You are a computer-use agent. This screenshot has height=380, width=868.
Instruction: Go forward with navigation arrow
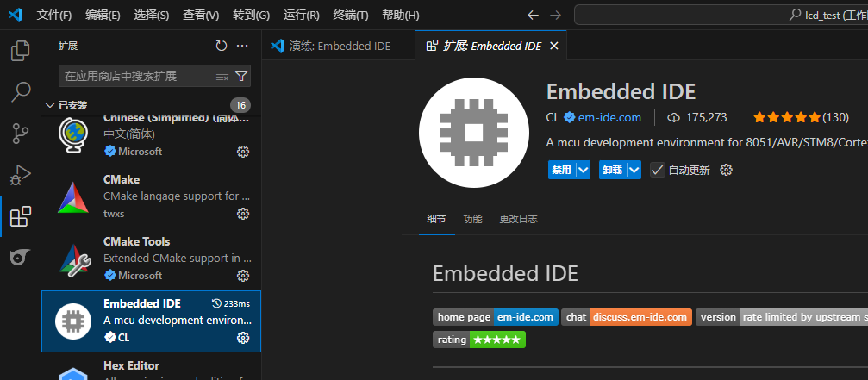555,15
